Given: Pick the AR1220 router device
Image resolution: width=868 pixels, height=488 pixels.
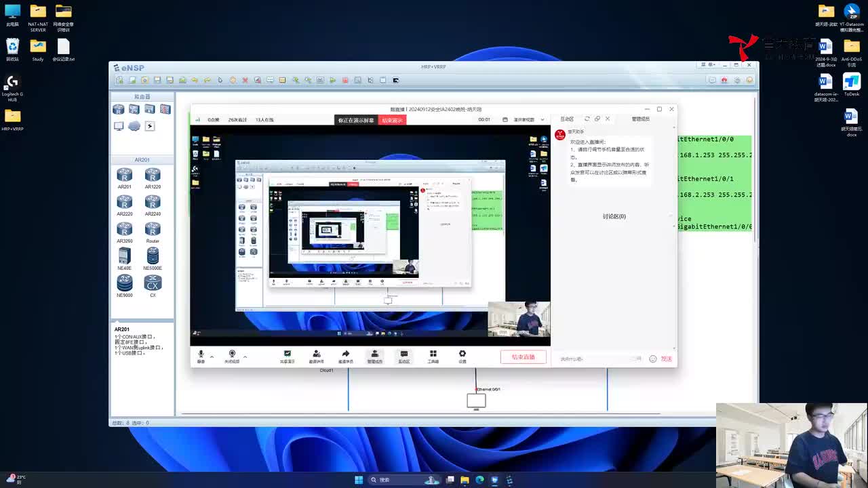Looking at the screenshot, I should coord(153,178).
